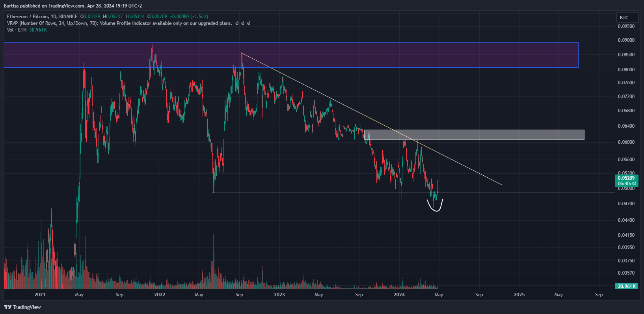Click the current price label 0.05209
This screenshot has height=314, width=644.
(626, 178)
